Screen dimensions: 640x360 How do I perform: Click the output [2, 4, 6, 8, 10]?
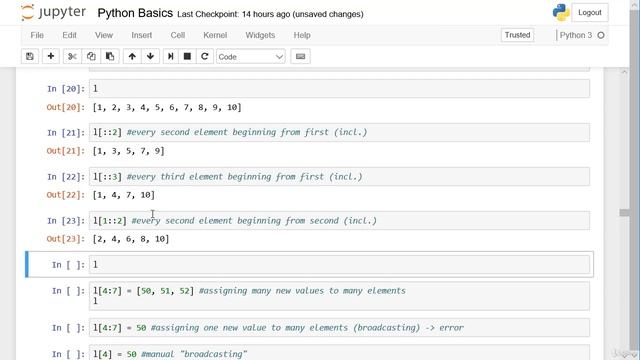pos(131,239)
